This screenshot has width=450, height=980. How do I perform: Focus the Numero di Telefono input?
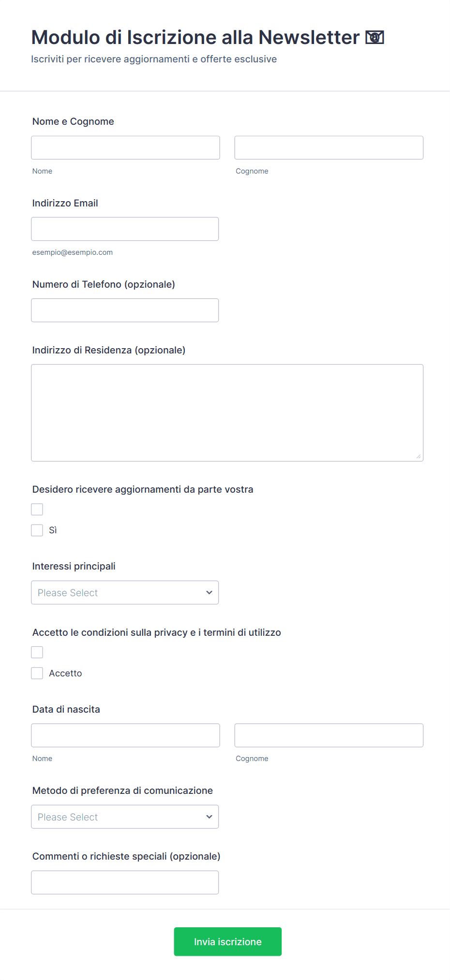(125, 310)
